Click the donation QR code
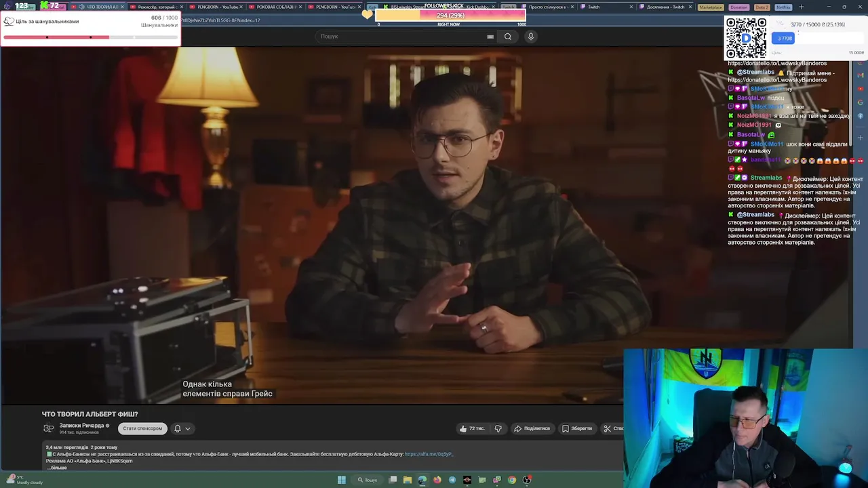The height and width of the screenshot is (488, 868). pos(746,38)
